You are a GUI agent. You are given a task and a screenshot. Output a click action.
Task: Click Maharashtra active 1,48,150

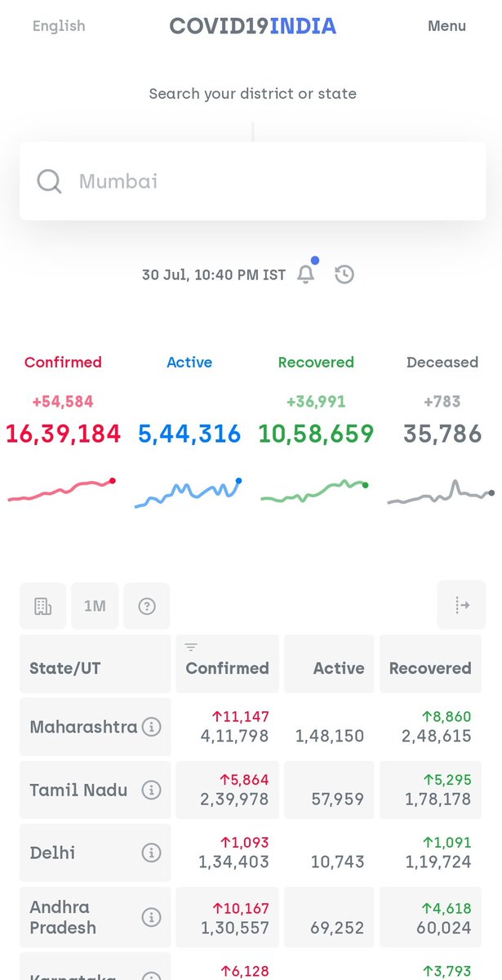[x=330, y=736]
